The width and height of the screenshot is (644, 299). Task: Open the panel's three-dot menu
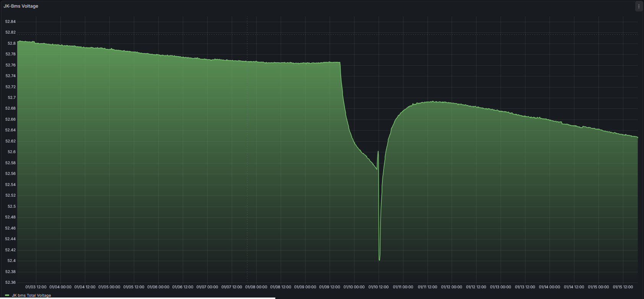pos(639,6)
